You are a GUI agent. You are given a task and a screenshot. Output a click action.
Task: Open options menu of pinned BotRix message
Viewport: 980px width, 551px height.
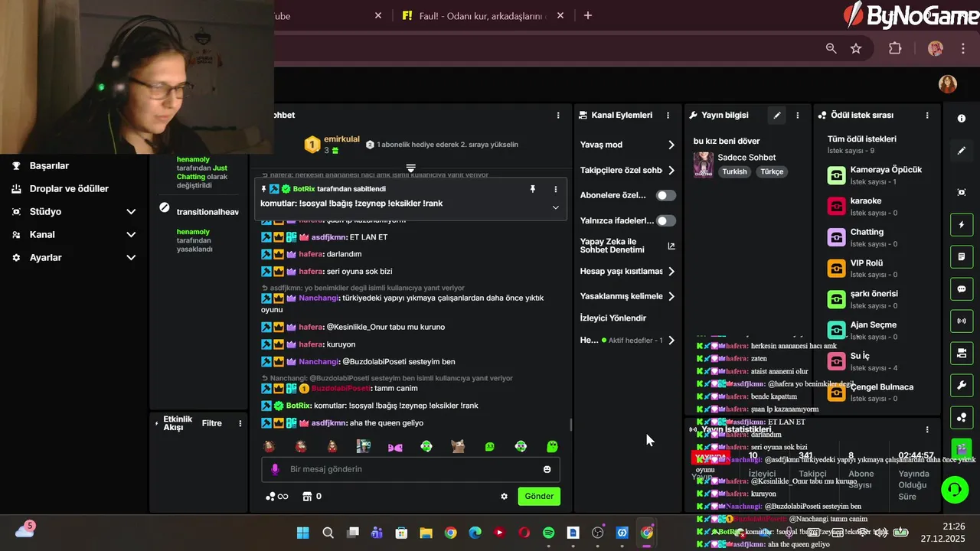pos(556,188)
